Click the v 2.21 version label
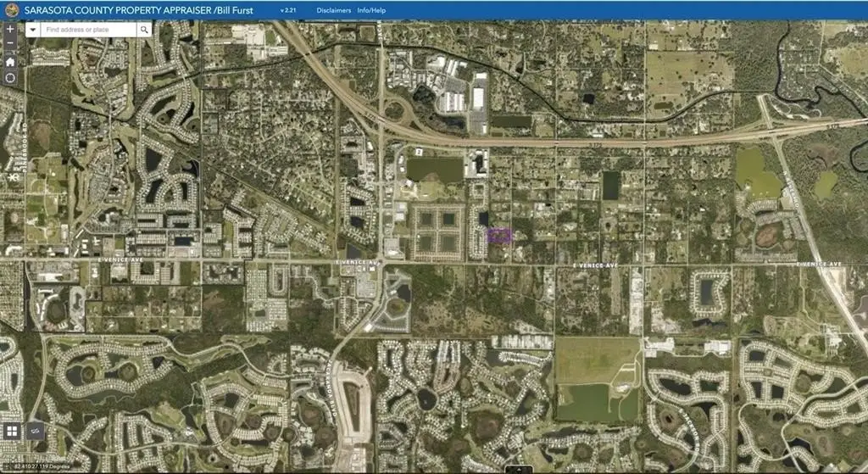Screen dimensions: 868x474 pyautogui.click(x=289, y=10)
